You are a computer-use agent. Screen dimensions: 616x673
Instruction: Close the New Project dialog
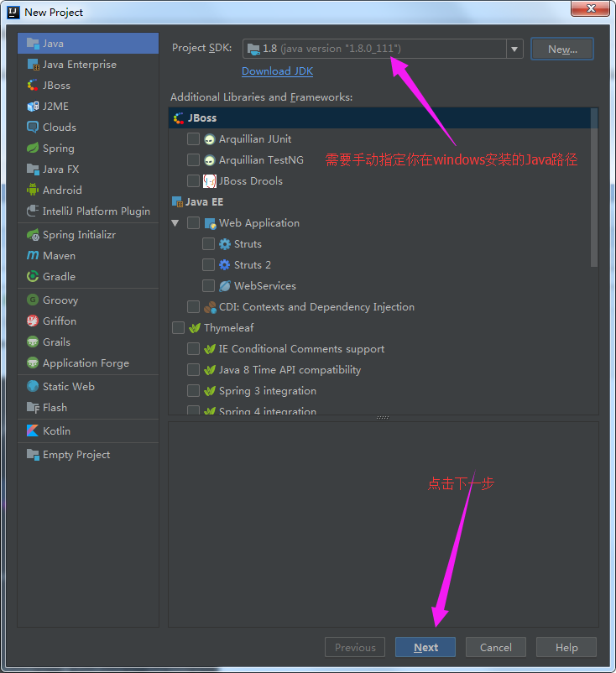pyautogui.click(x=591, y=8)
